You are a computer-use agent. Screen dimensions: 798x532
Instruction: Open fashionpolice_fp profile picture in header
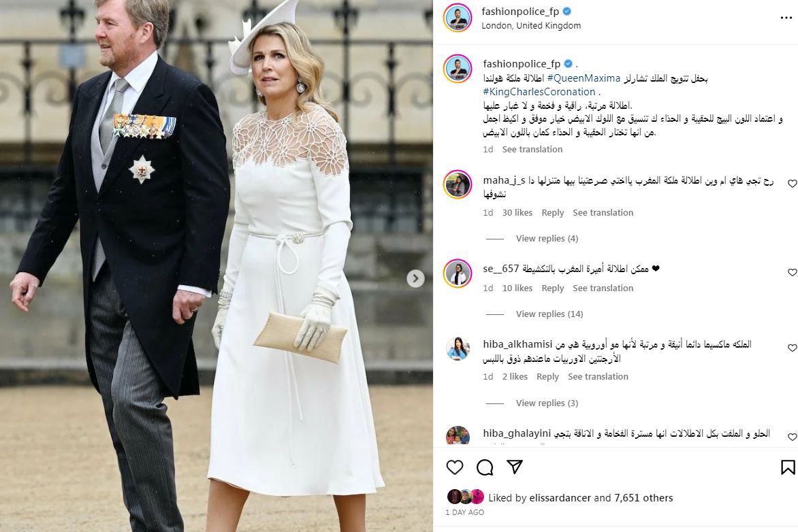(458, 17)
